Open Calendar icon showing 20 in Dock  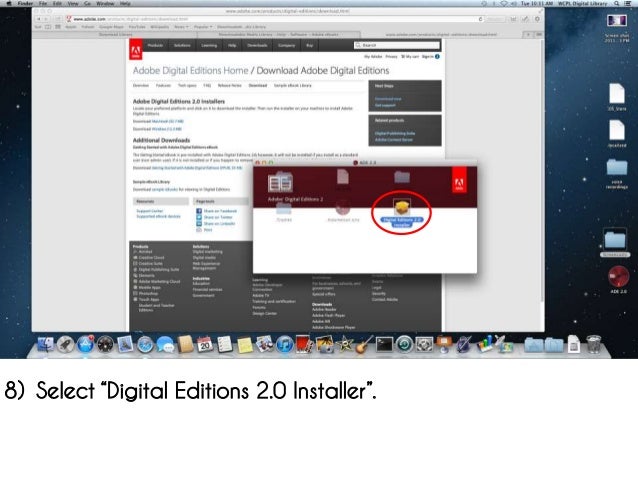205,345
